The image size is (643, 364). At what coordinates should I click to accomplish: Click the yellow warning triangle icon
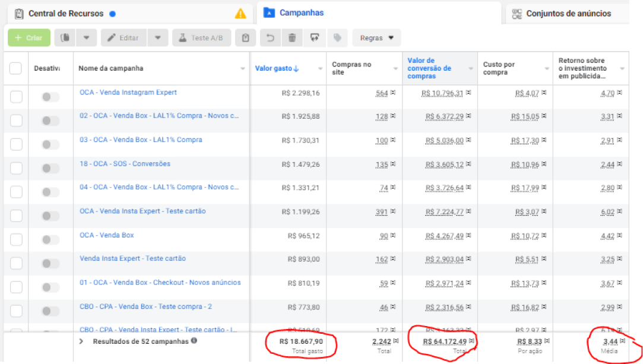click(240, 13)
